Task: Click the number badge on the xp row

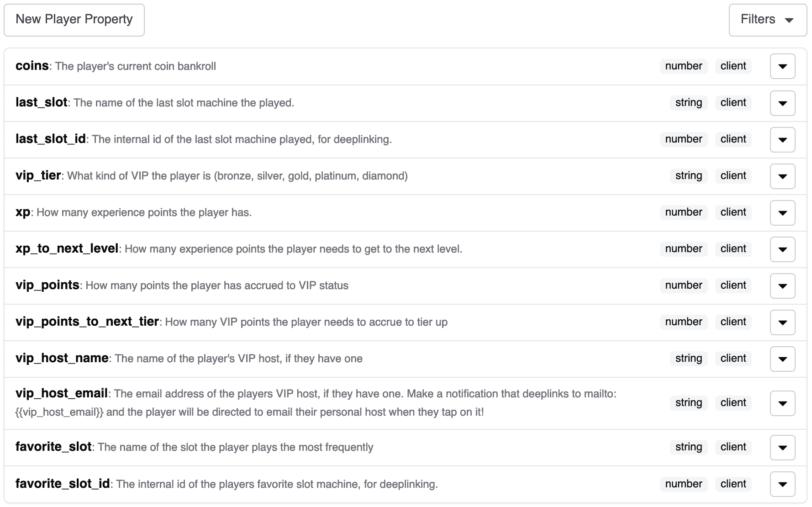Action: 683,212
